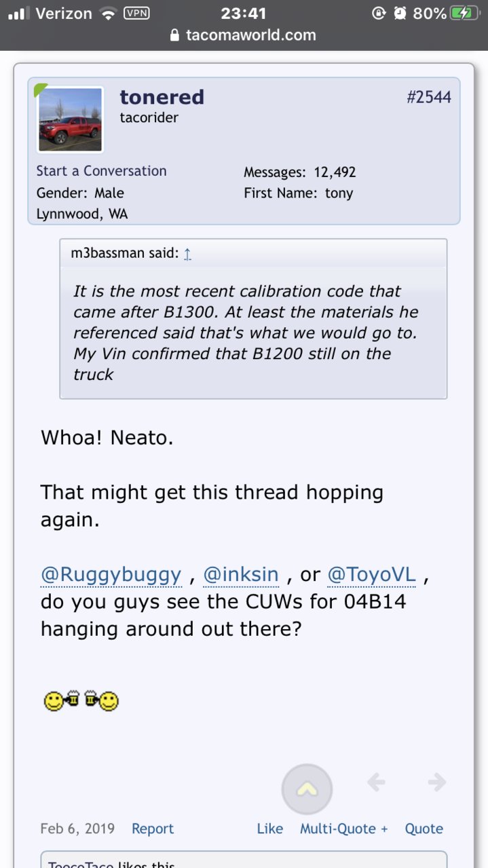The height and width of the screenshot is (868, 488).
Task: Tap the up arrow beside m3bassman said
Action: [x=187, y=254]
